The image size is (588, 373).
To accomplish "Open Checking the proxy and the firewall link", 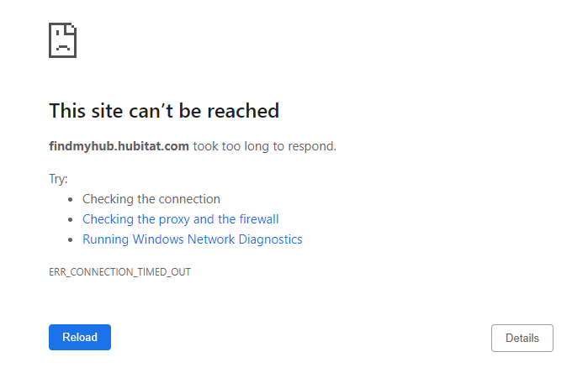I will tap(180, 219).
